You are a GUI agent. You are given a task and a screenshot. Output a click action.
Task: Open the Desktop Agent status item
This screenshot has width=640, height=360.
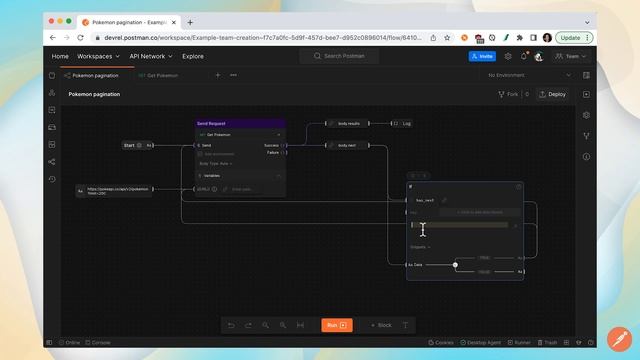[480, 342]
